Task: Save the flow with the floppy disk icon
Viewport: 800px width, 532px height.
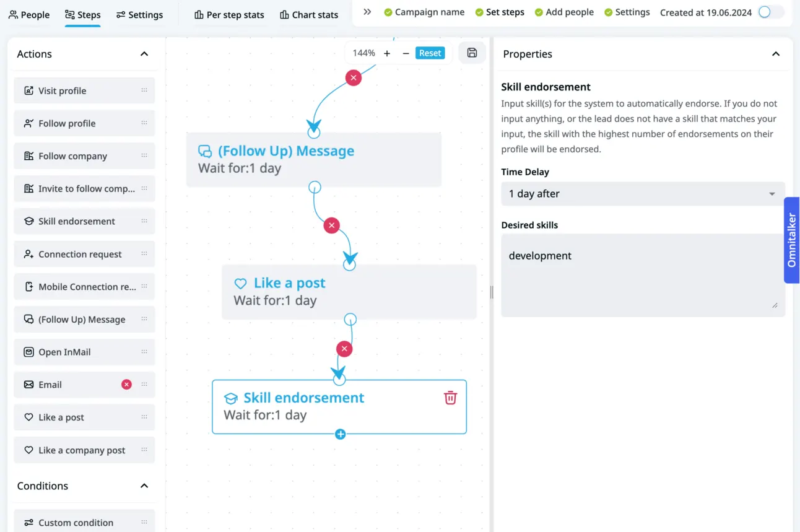Action: pyautogui.click(x=472, y=53)
